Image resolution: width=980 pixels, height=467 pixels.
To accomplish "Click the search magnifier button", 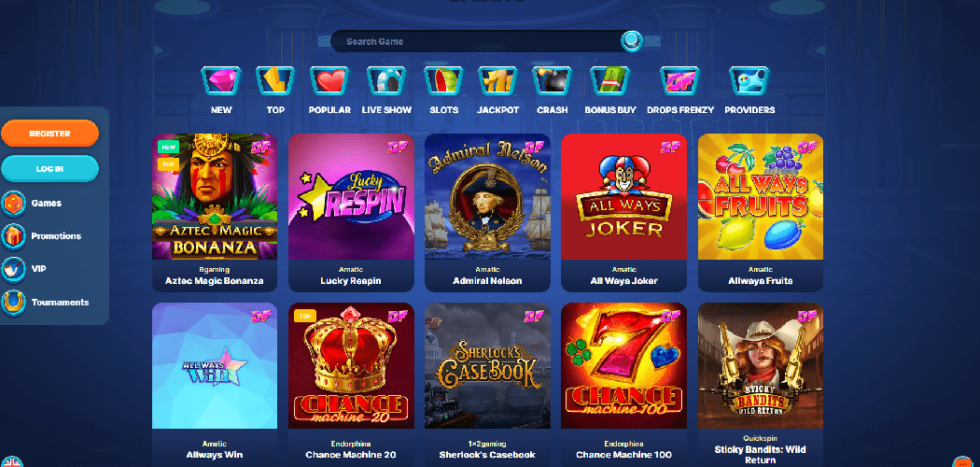I will click(x=632, y=41).
